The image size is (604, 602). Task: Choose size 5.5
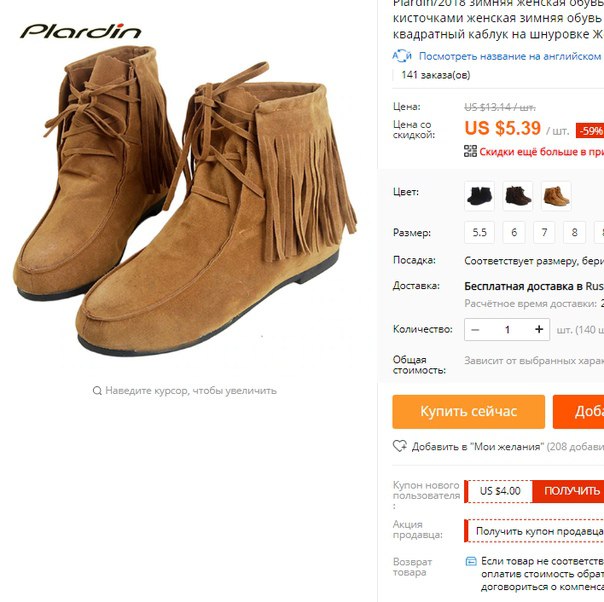tap(480, 233)
